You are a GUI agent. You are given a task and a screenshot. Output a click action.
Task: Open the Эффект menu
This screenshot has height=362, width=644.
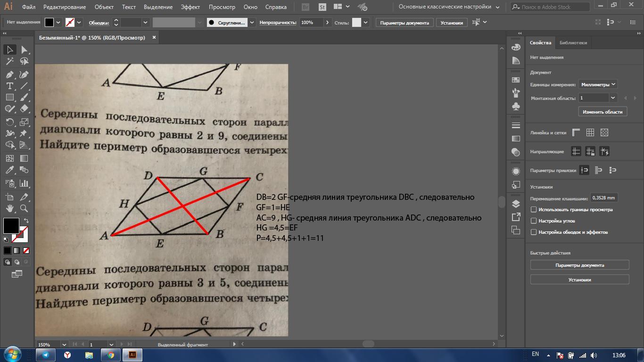[190, 7]
